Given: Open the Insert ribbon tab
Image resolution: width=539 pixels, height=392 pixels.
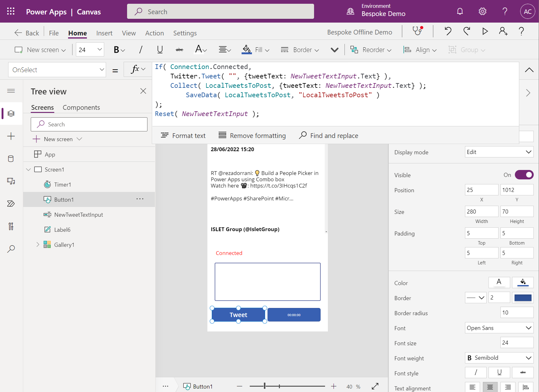Looking at the screenshot, I should [x=104, y=33].
